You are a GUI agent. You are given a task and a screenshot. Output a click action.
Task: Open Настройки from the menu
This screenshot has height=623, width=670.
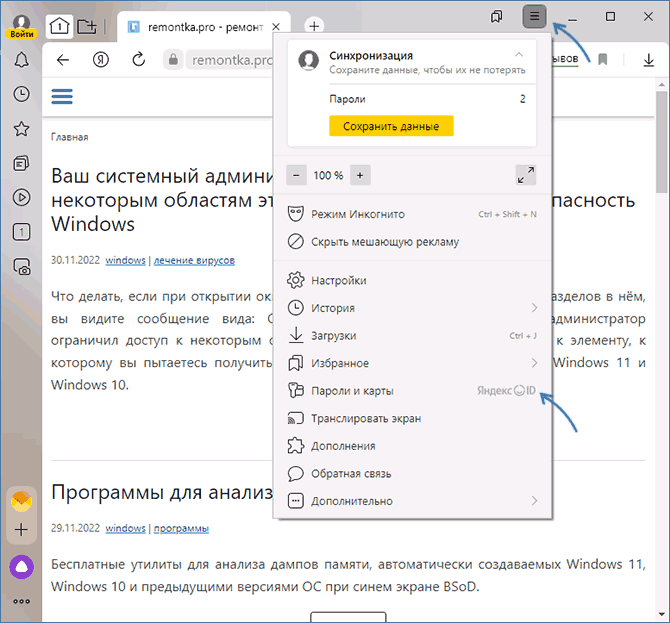click(x=412, y=280)
